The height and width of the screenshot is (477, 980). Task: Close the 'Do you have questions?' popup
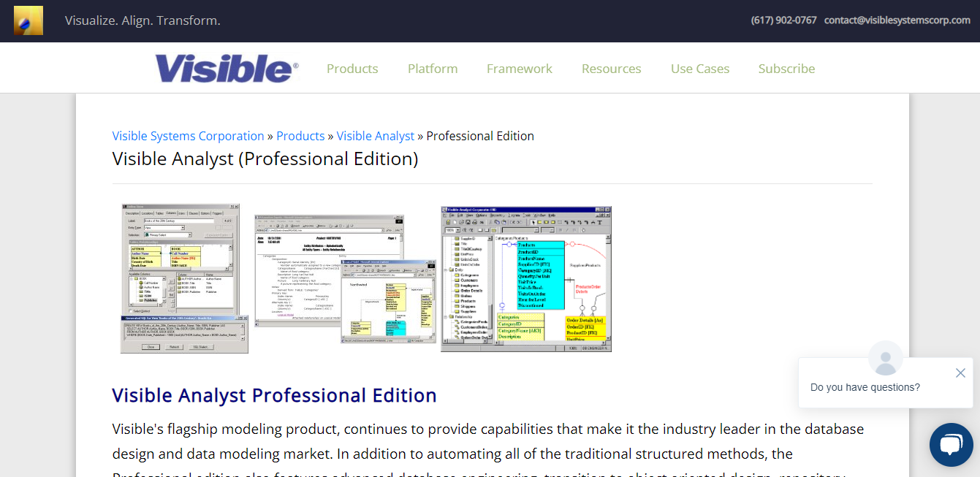(960, 373)
